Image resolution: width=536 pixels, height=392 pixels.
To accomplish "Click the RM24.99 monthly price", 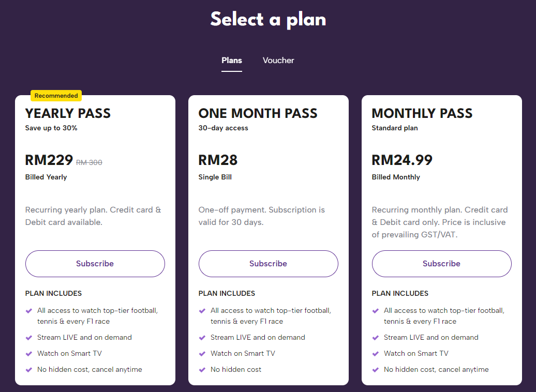I will coord(402,160).
